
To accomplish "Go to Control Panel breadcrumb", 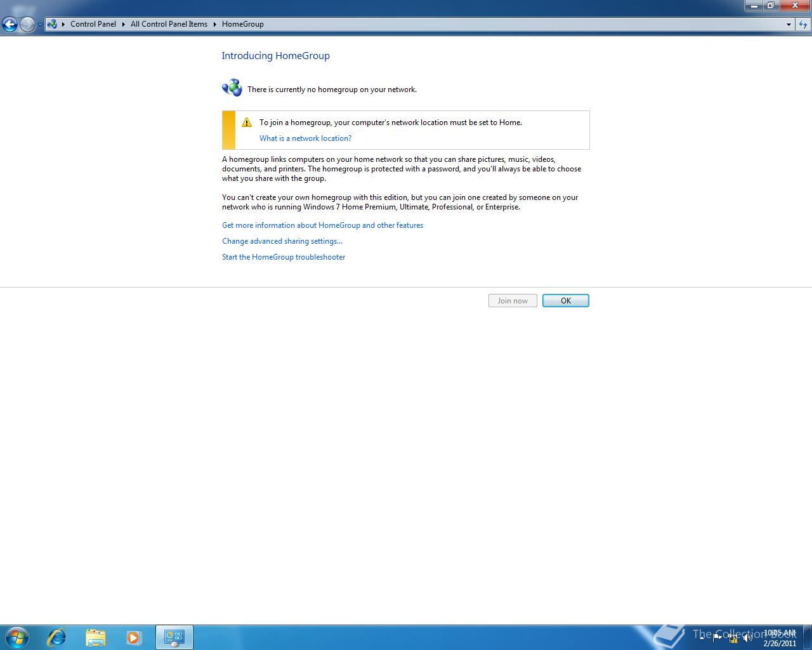I will pos(93,24).
